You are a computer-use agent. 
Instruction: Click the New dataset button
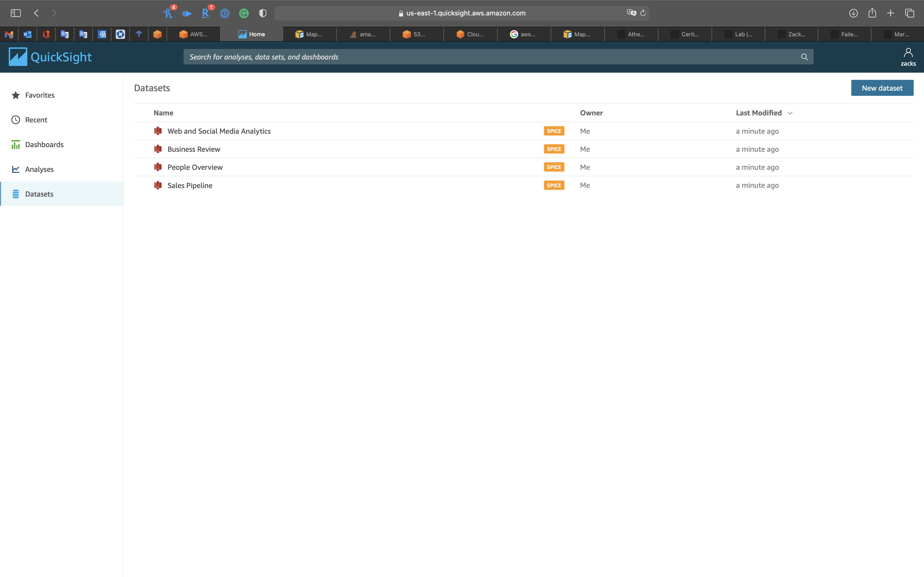click(x=882, y=88)
